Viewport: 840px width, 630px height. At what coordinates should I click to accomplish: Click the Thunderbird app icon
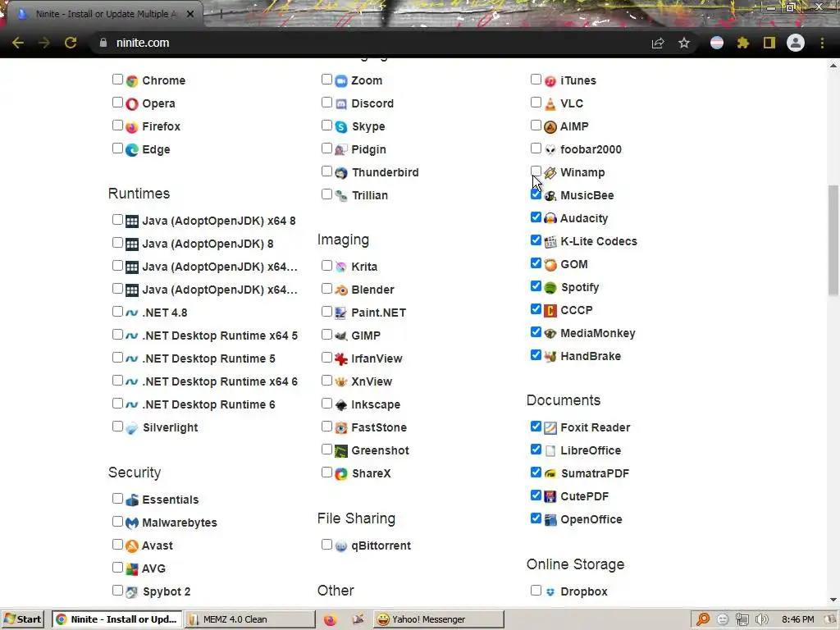coord(341,173)
